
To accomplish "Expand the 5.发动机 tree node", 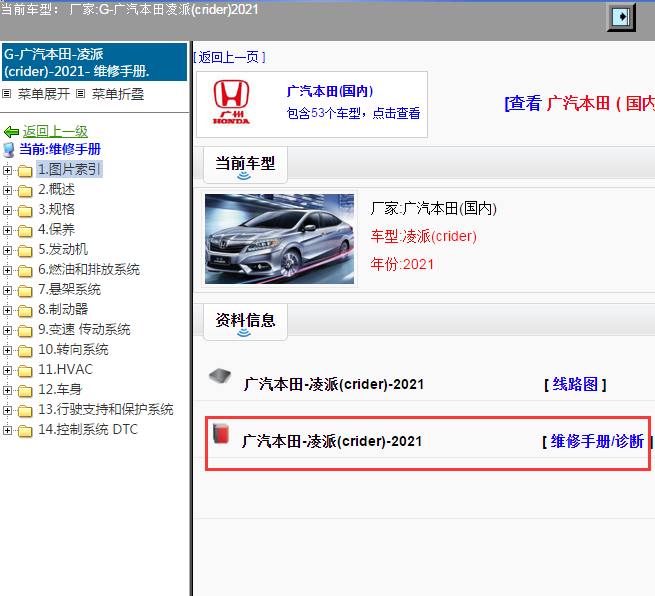I will tap(7, 251).
